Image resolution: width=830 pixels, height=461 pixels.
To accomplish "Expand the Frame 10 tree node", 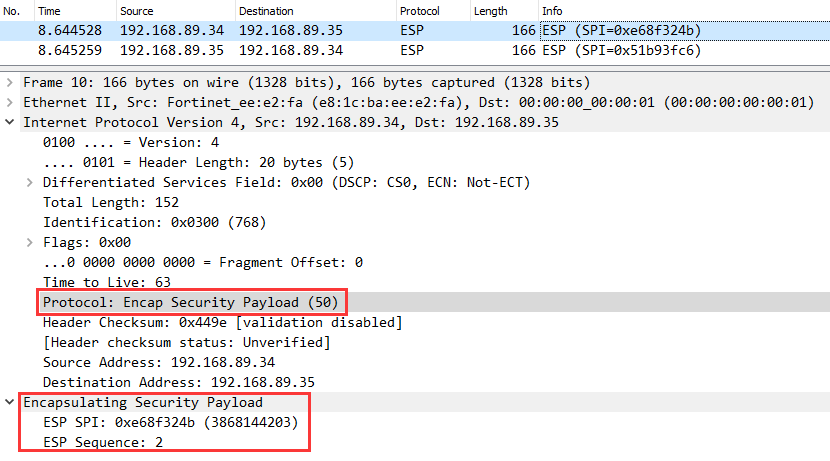I will [10, 82].
